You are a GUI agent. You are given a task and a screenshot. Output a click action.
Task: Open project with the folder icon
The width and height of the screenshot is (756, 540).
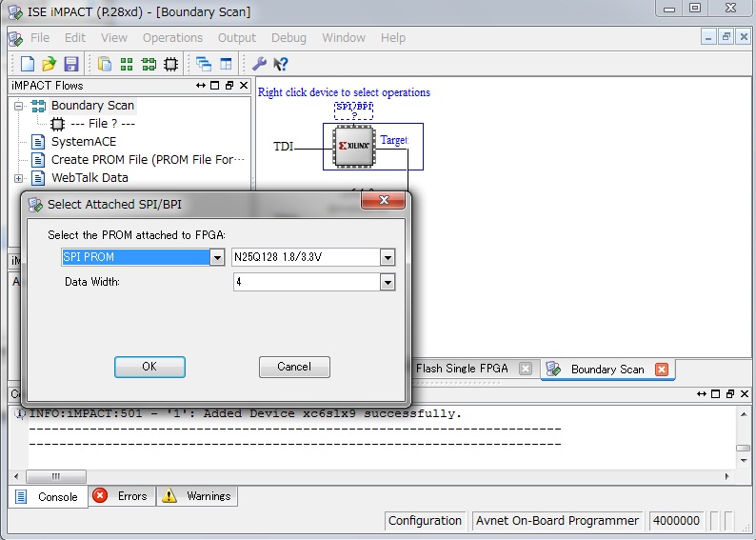click(50, 64)
